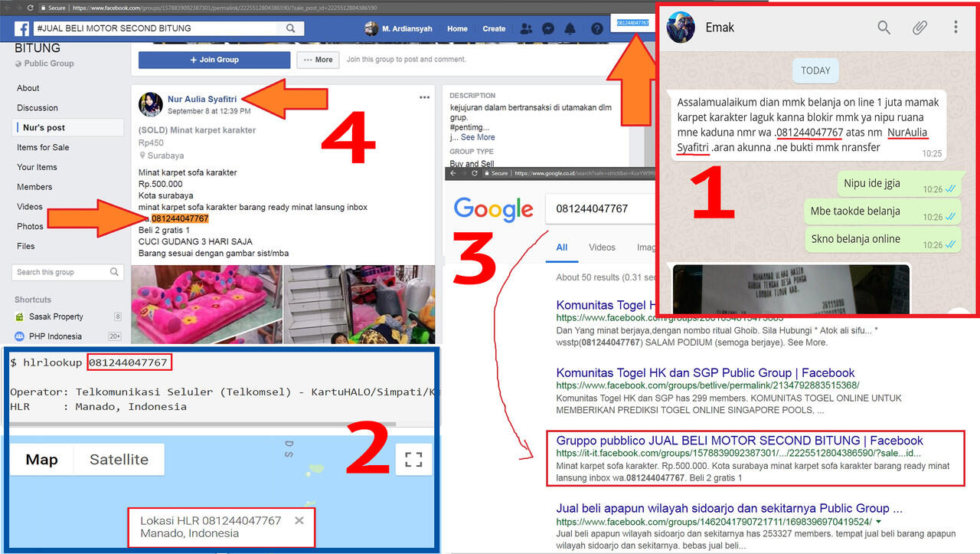Open the Facebook Create menu

494,29
